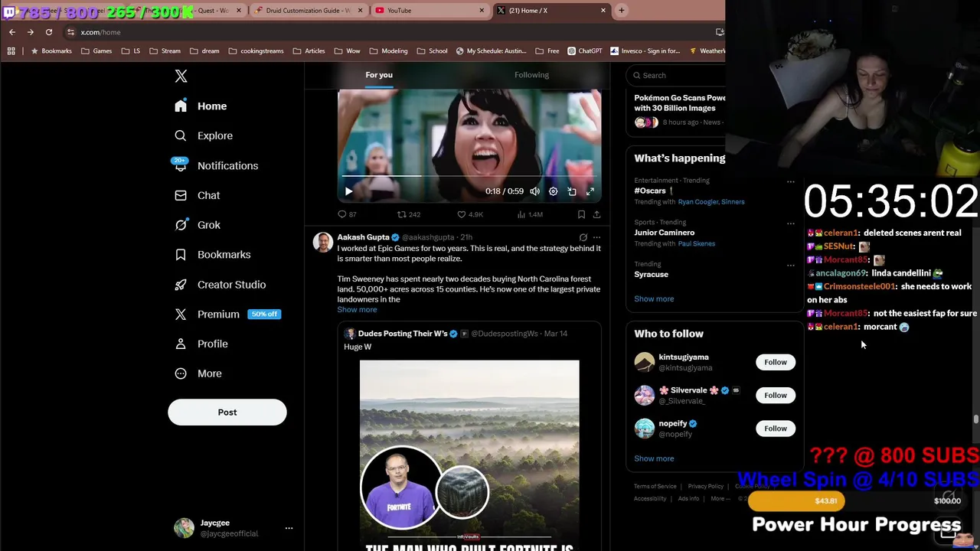This screenshot has height=551, width=980.
Task: Open Premium 50% off offer
Action: point(227,314)
